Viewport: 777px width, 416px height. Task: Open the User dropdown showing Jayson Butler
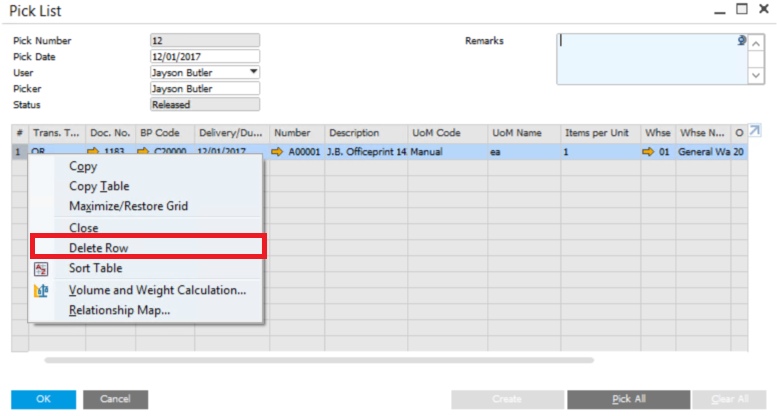(x=253, y=72)
